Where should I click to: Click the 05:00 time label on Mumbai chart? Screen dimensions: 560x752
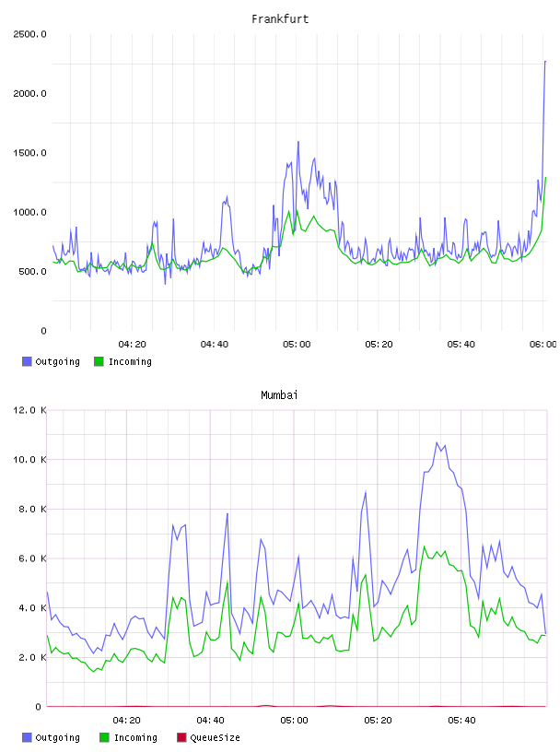[x=294, y=721]
